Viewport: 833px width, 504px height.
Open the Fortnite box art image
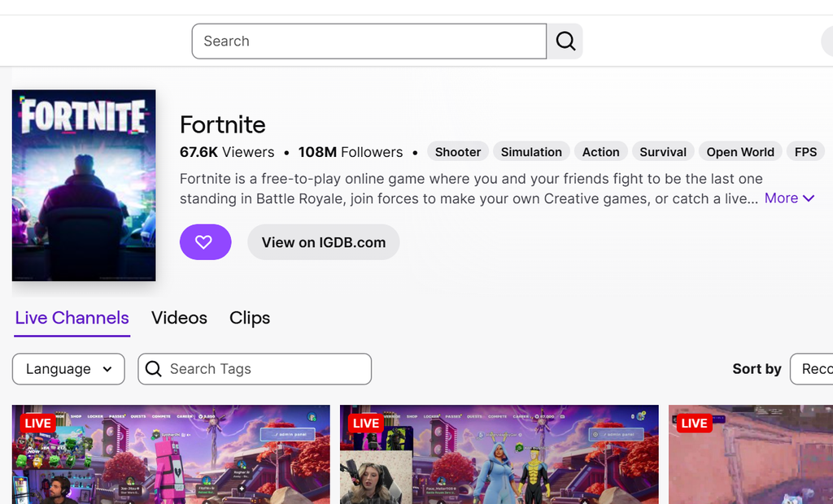pyautogui.click(x=84, y=185)
